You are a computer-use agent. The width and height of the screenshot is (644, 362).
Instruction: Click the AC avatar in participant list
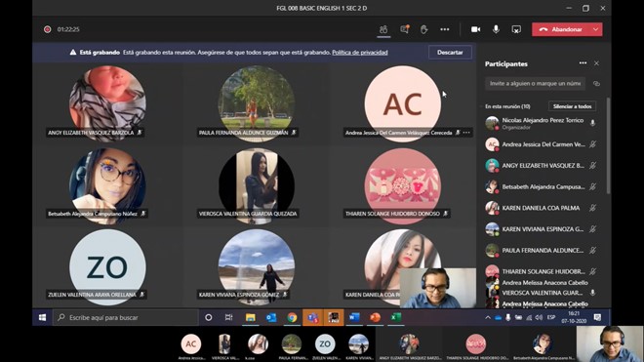(x=492, y=144)
